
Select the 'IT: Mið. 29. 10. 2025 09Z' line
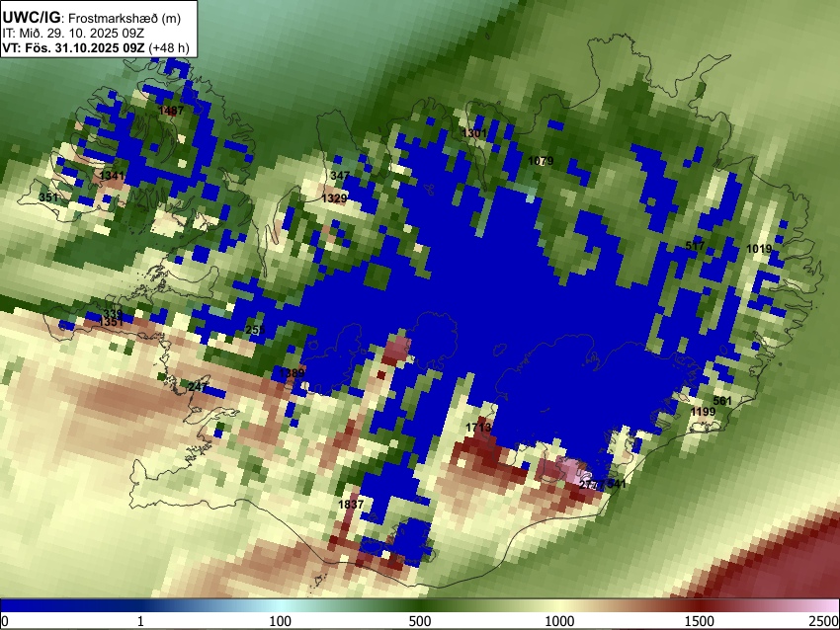(x=73, y=34)
